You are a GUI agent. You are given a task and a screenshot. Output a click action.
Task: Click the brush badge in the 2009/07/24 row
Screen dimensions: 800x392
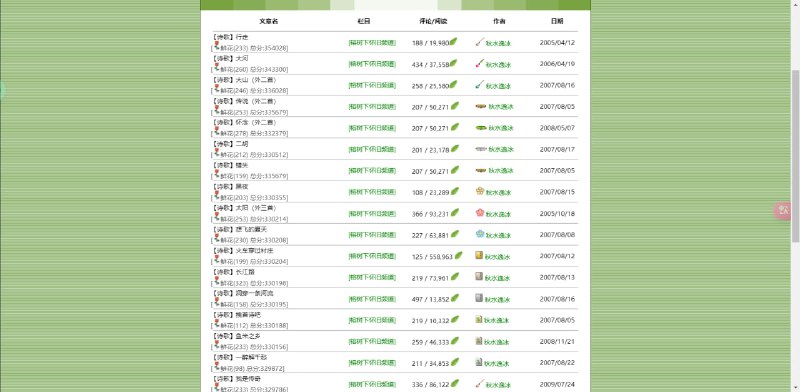tap(480, 383)
